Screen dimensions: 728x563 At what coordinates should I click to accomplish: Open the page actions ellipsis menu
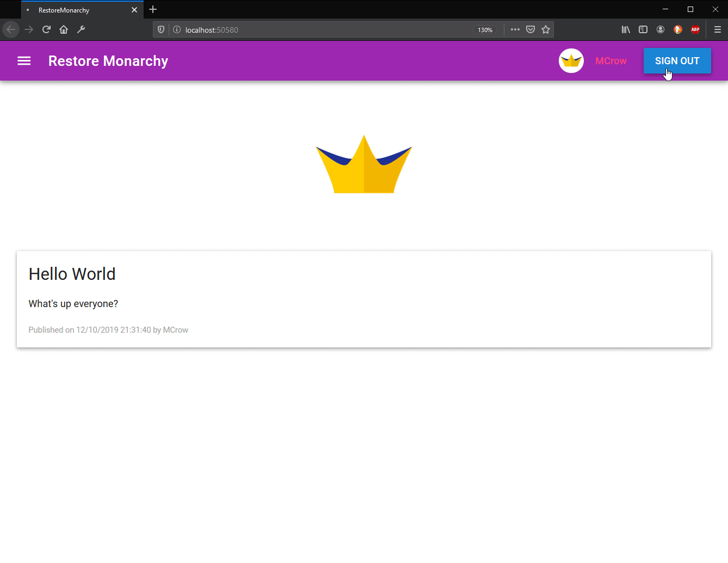(x=515, y=29)
